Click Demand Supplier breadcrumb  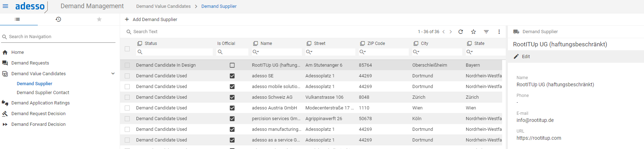click(219, 6)
